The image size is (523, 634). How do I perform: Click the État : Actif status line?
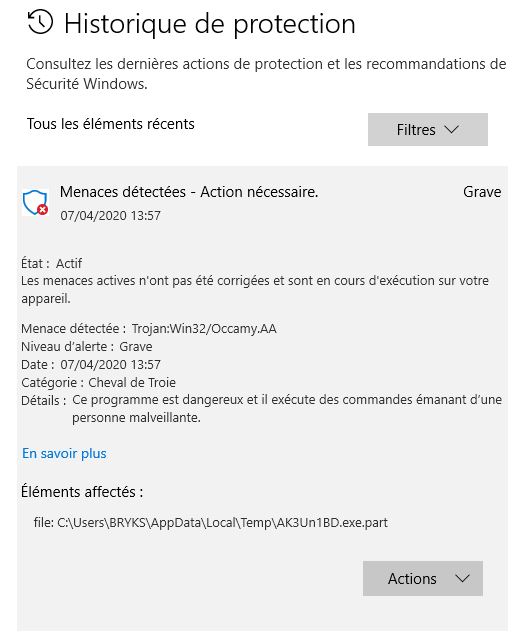(51, 263)
